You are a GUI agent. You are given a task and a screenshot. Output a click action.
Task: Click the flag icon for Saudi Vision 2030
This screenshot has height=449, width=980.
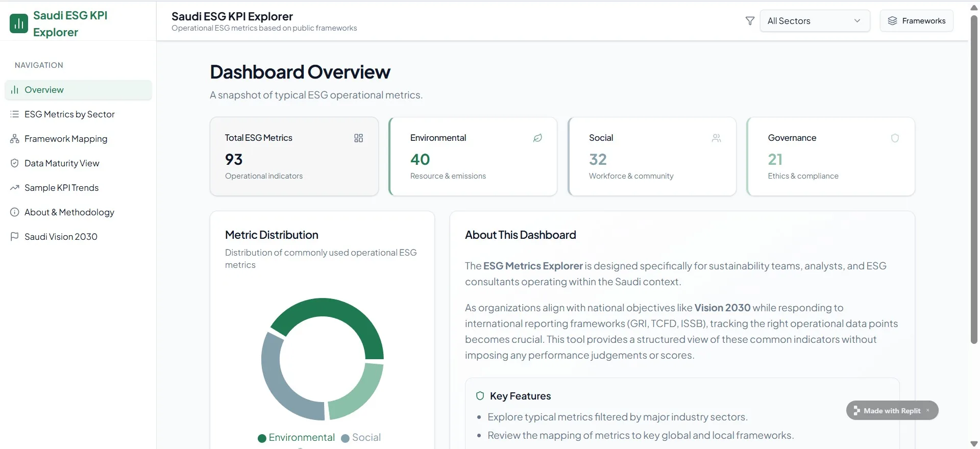click(x=15, y=237)
